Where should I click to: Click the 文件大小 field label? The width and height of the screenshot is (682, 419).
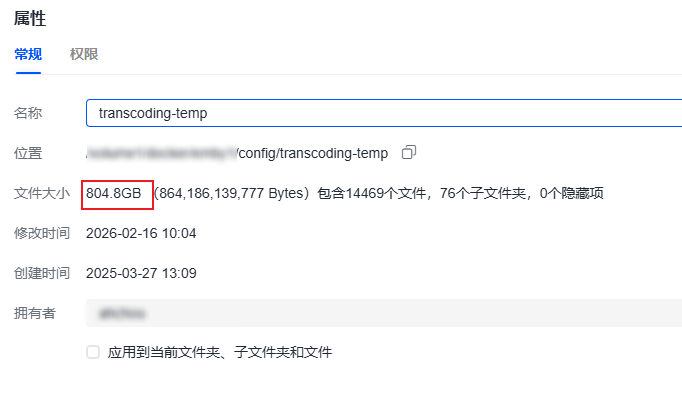click(42, 193)
